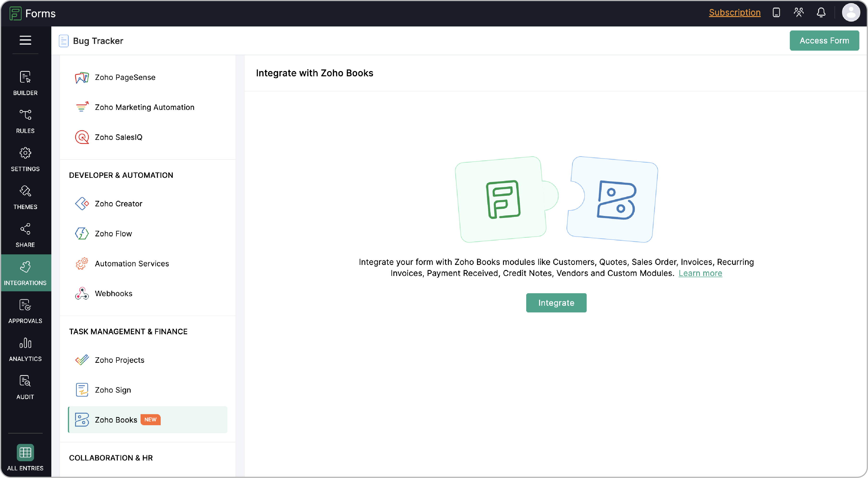Screen dimensions: 868x478
Task: Click the Zoho Flow icon
Action: pyautogui.click(x=82, y=234)
